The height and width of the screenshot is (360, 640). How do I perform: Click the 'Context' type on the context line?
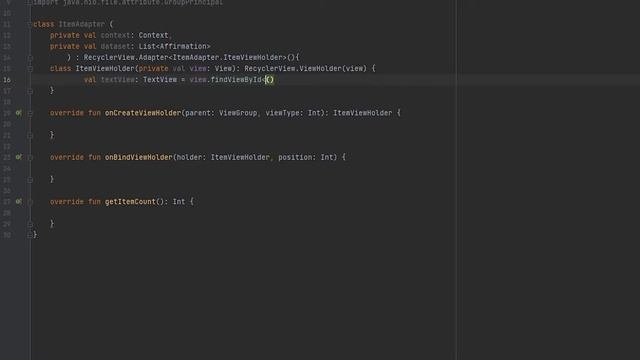(153, 35)
